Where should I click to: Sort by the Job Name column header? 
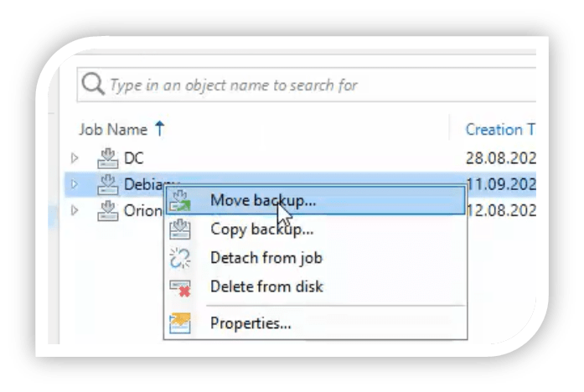[113, 130]
